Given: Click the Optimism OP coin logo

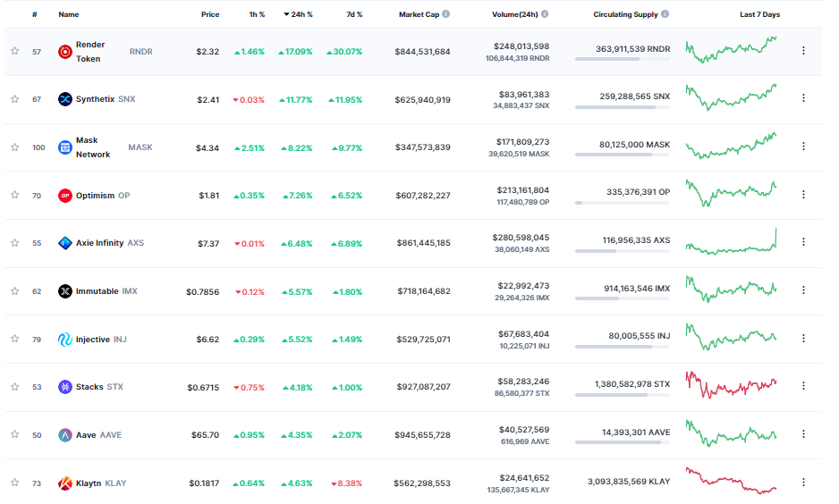Looking at the screenshot, I should pos(65,196).
